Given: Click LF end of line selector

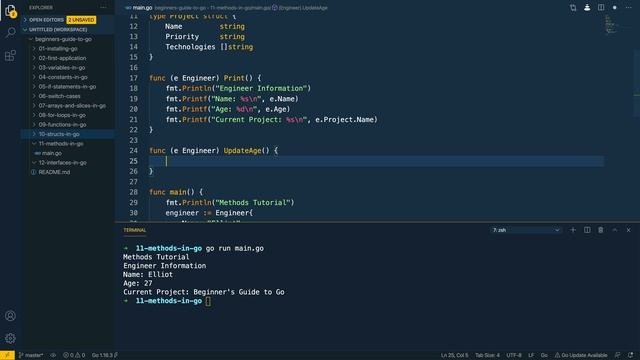Looking at the screenshot, I should click(531, 355).
